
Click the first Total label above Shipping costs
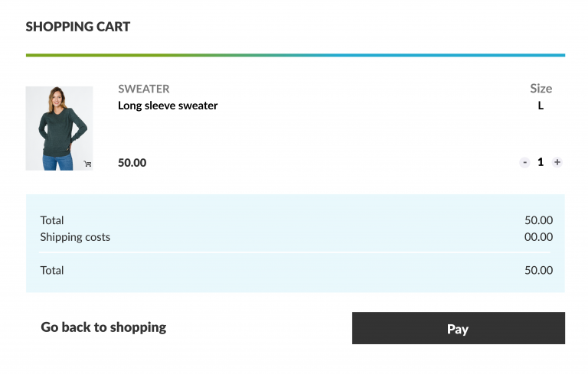click(x=52, y=220)
